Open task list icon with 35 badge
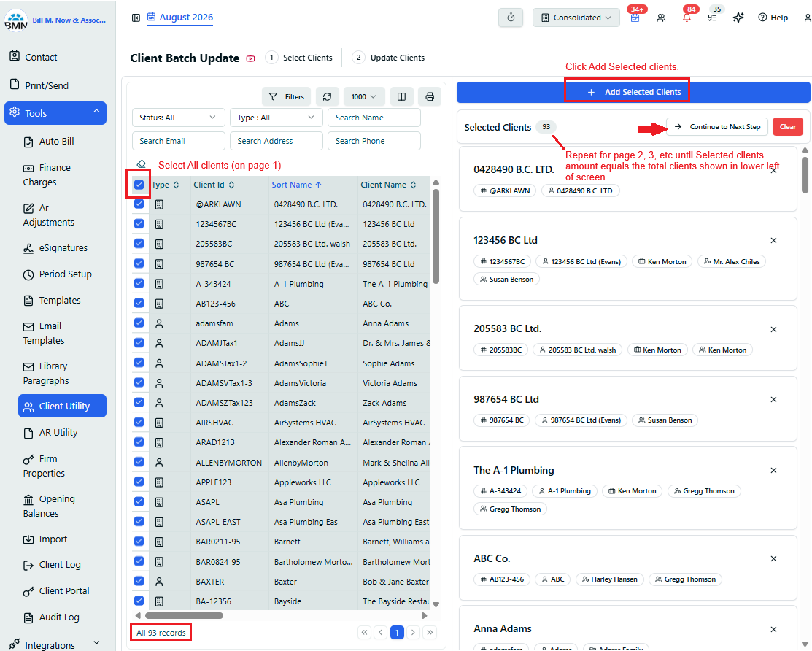 713,18
